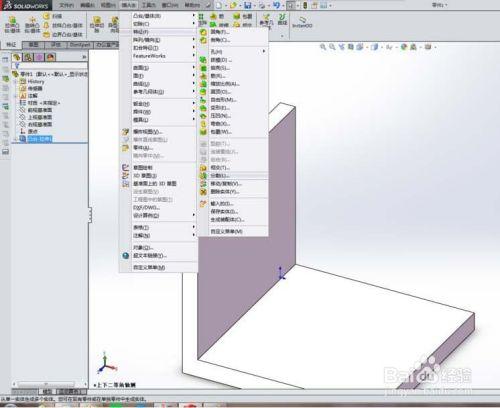Click the Zoom to Fit magnifier icon

323,47
